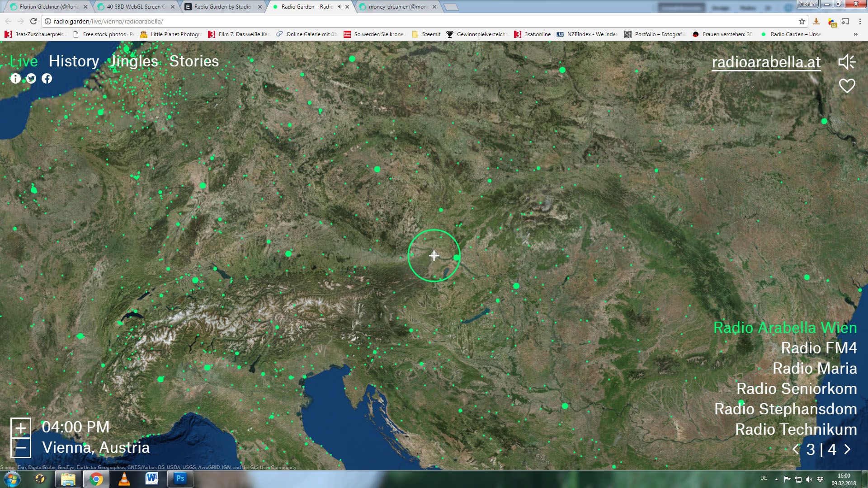The height and width of the screenshot is (488, 868).
Task: Zoom in the map with plus button
Action: [x=21, y=428]
